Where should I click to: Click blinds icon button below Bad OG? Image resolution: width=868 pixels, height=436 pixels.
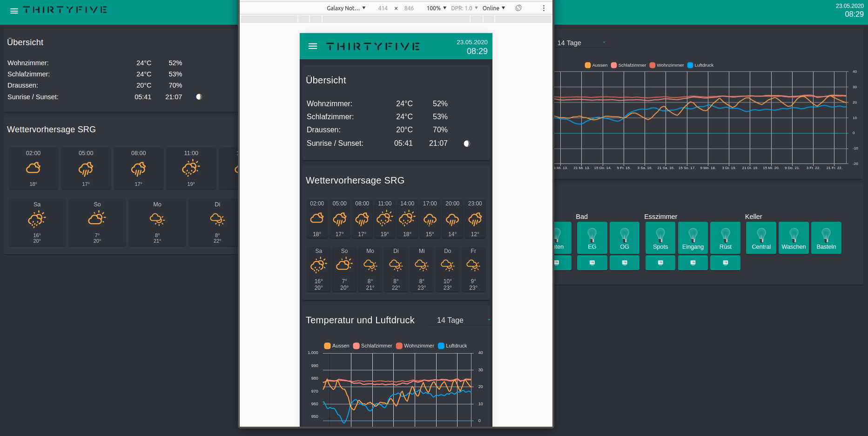click(x=625, y=263)
